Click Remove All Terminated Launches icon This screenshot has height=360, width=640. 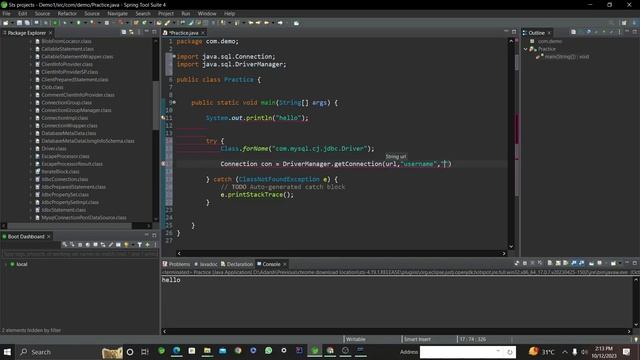(540, 263)
